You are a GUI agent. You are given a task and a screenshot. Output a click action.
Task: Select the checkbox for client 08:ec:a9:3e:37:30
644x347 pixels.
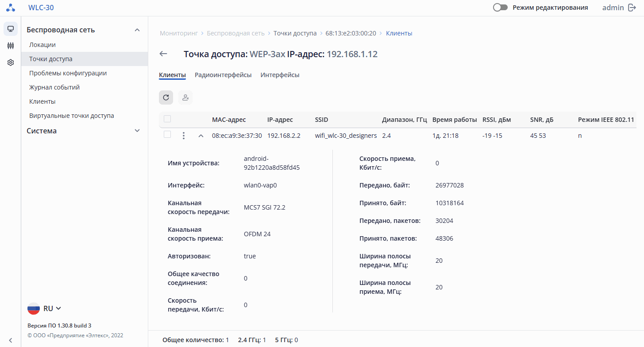tap(167, 134)
